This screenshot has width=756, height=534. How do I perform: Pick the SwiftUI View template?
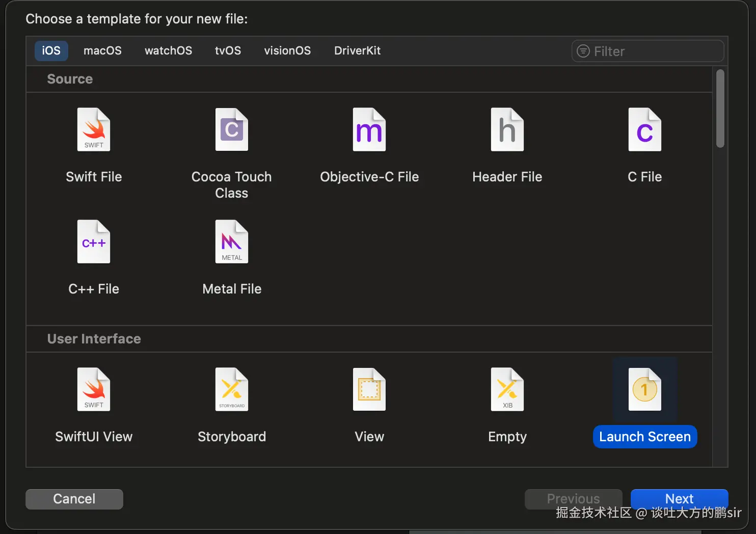[94, 389]
